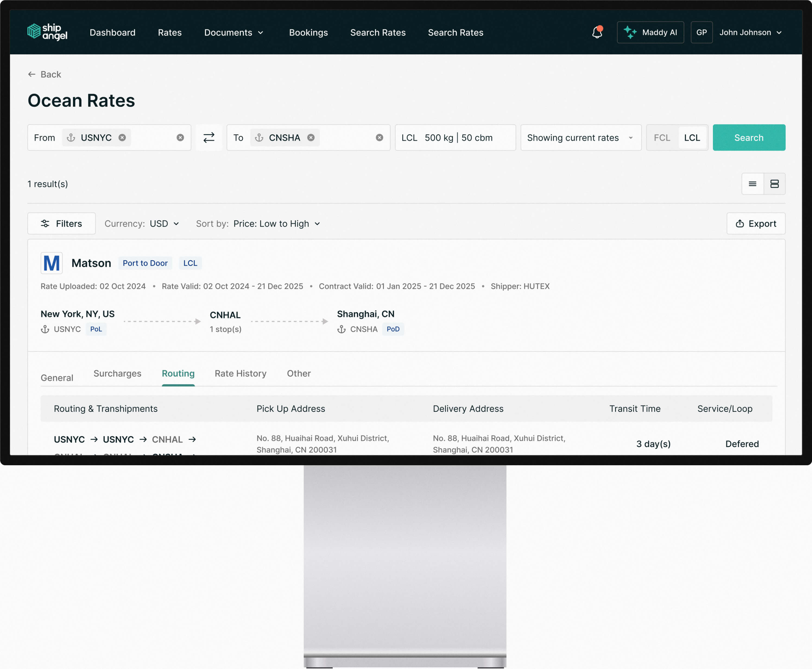Click the Matson carrier logo

click(x=51, y=263)
